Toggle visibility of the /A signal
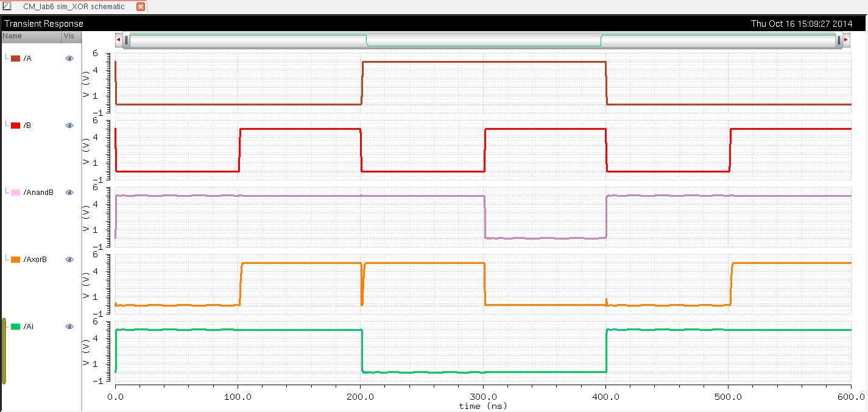The height and width of the screenshot is (412, 868). (x=69, y=58)
